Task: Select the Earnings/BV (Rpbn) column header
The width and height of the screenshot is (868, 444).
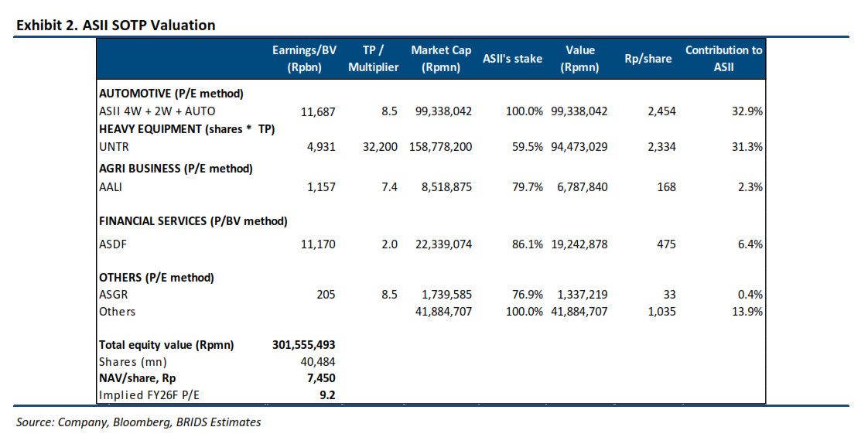Action: (304, 58)
